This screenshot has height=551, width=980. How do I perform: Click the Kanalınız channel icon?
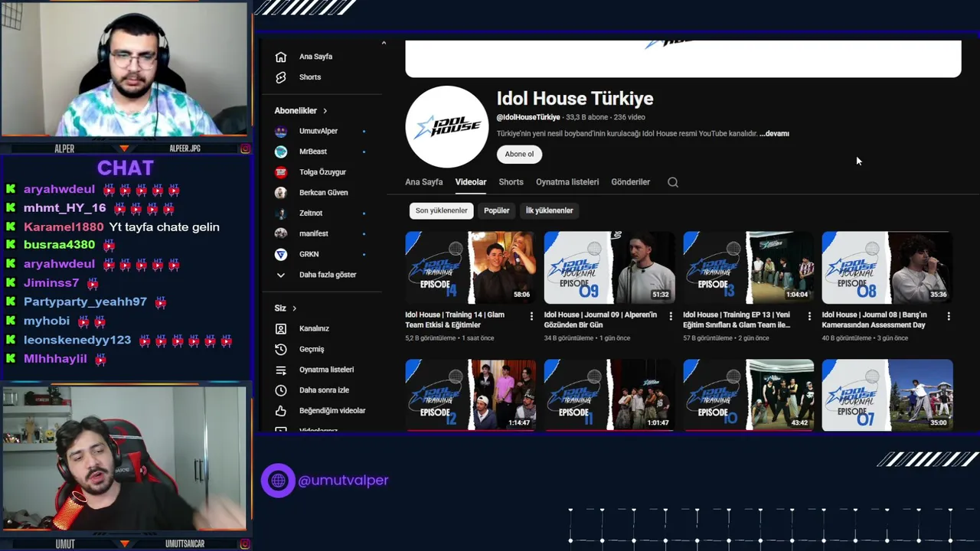tap(281, 328)
